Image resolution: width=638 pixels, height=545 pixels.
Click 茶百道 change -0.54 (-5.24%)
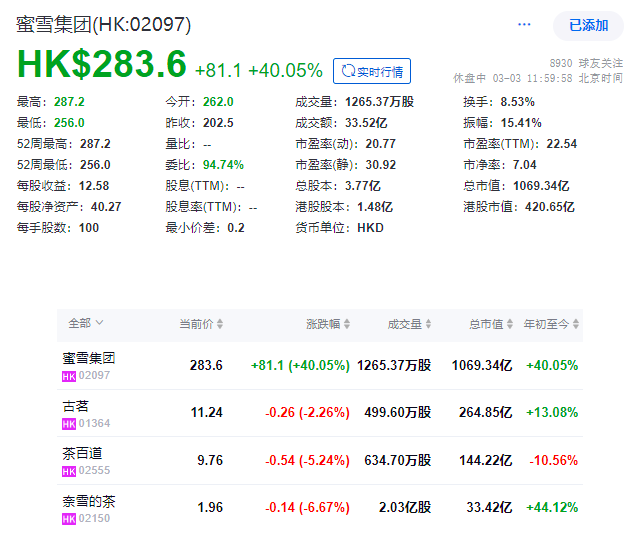[307, 460]
